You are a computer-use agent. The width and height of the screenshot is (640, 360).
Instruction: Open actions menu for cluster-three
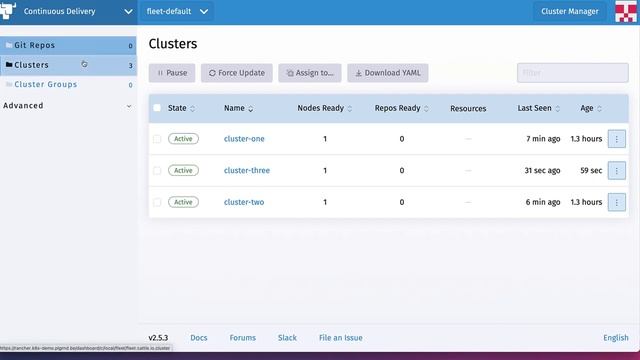(x=616, y=171)
